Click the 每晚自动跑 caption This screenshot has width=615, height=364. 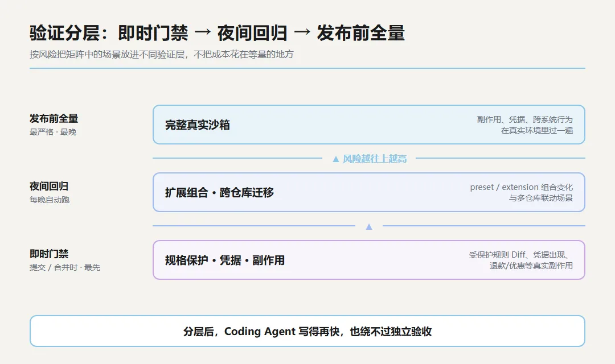click(x=50, y=200)
